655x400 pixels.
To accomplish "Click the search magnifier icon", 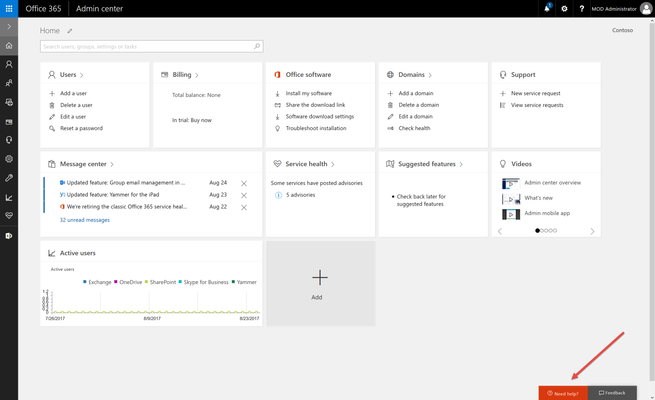I will click(257, 46).
